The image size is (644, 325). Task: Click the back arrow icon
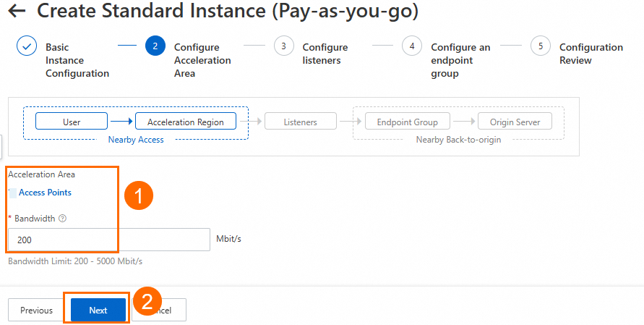(x=16, y=11)
